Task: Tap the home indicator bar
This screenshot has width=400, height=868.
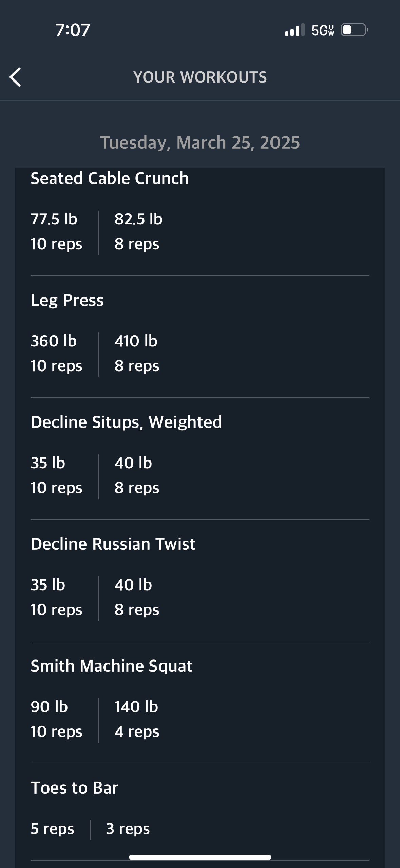Action: (x=200, y=857)
